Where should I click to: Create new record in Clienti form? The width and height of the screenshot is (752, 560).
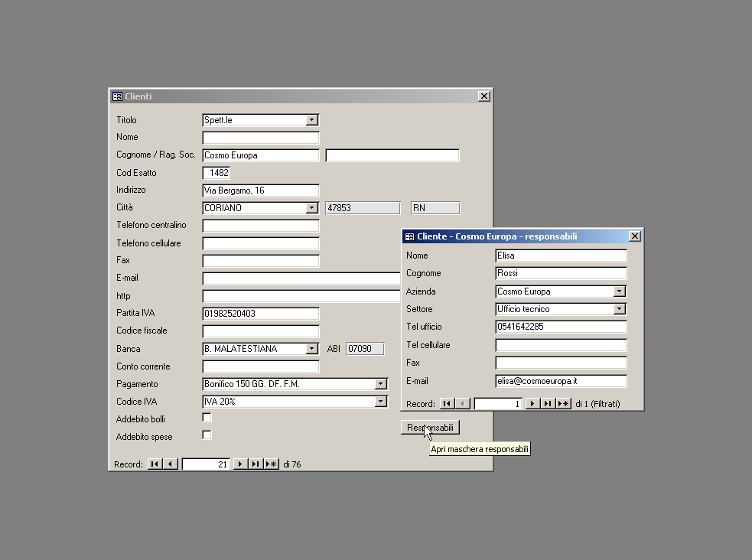tap(272, 464)
